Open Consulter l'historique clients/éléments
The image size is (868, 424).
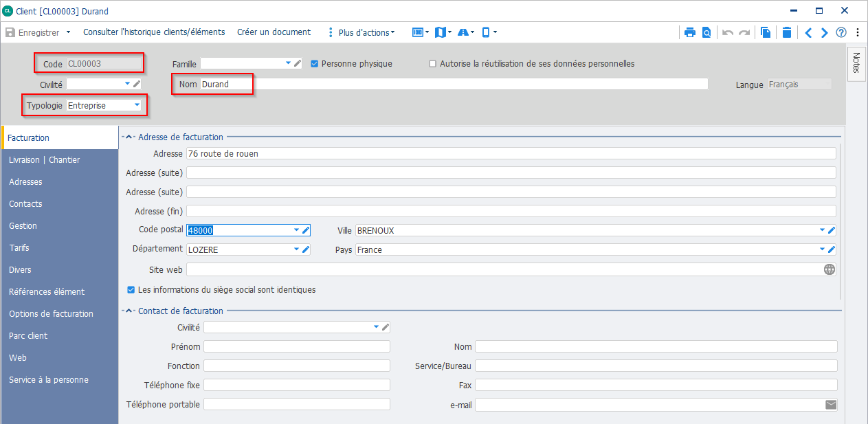(154, 32)
